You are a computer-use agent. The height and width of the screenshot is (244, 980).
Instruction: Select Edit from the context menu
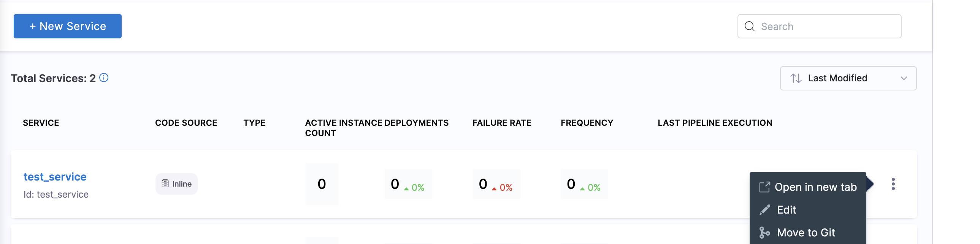[x=787, y=210]
